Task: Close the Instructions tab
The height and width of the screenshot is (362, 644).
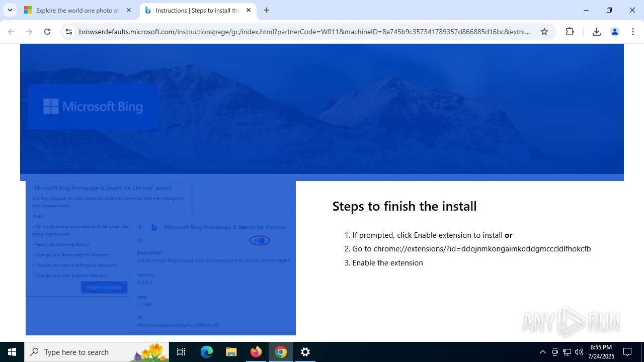Action: pos(249,10)
